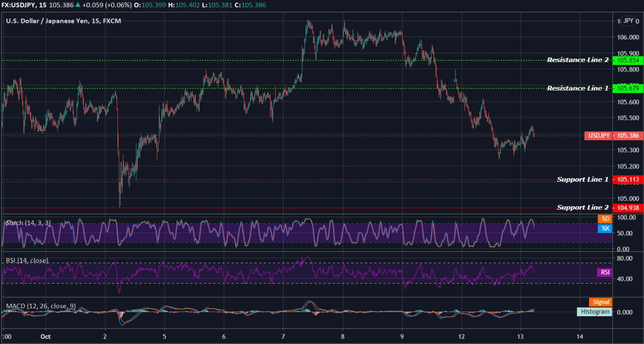Click the 50.00 Stoch scale label
Image resolution: width=644 pixels, height=344 pixels.
625,233
